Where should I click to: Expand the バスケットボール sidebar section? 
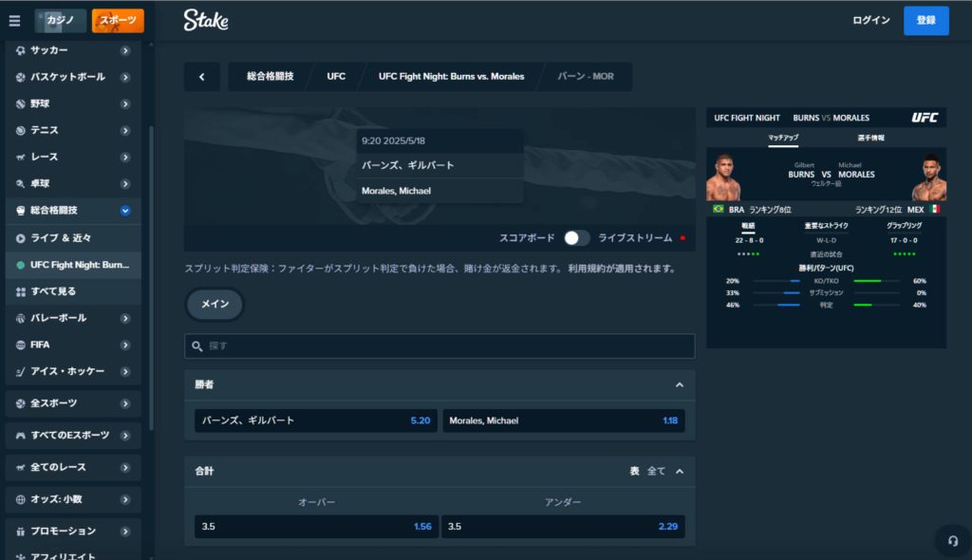(x=125, y=77)
